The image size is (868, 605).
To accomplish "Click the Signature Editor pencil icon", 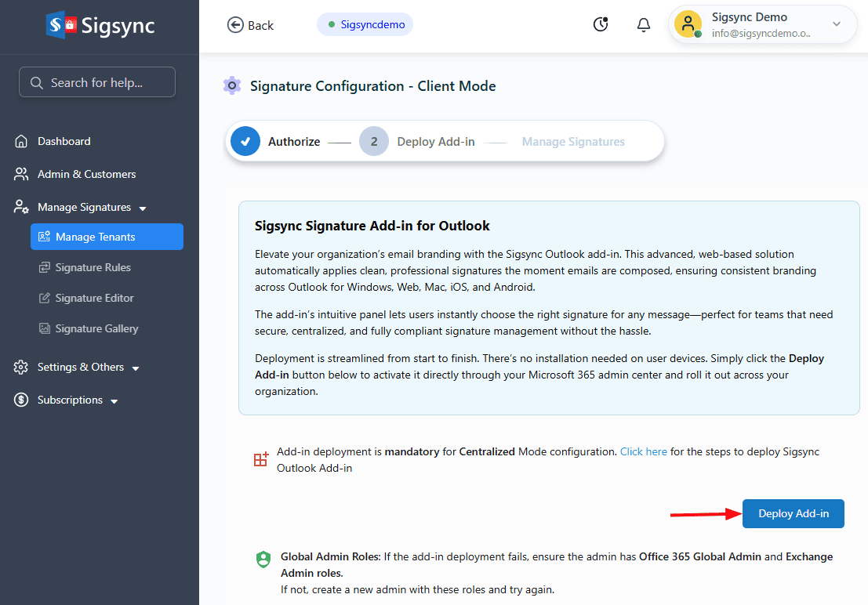I will (x=44, y=298).
